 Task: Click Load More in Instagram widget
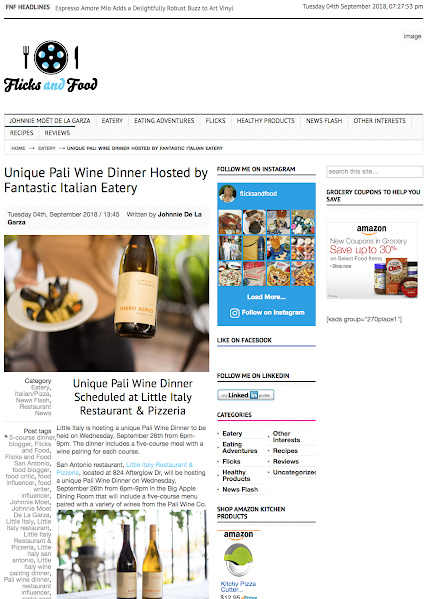click(266, 297)
